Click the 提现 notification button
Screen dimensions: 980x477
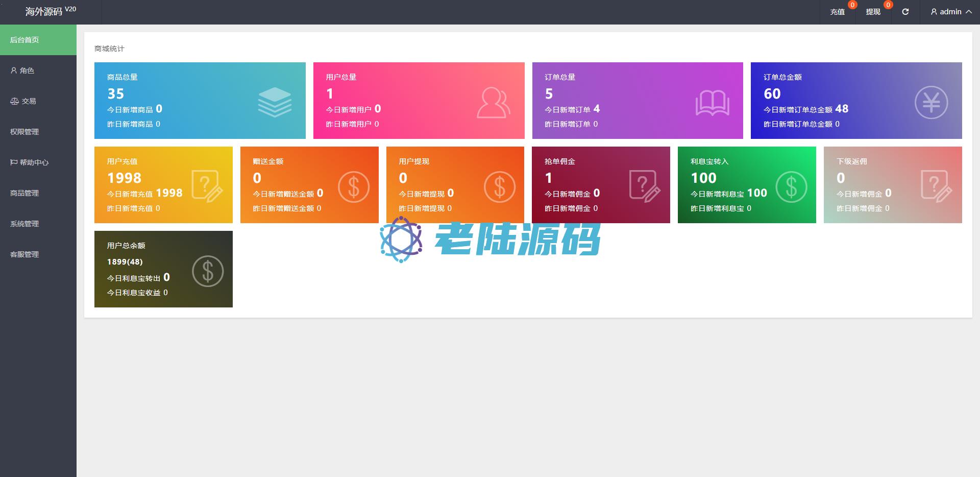coord(873,12)
